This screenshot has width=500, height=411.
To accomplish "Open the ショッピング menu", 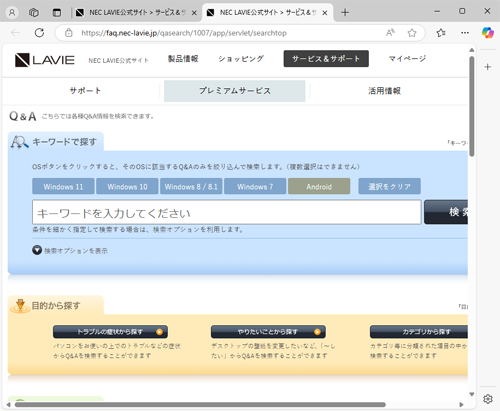I will pos(241,59).
